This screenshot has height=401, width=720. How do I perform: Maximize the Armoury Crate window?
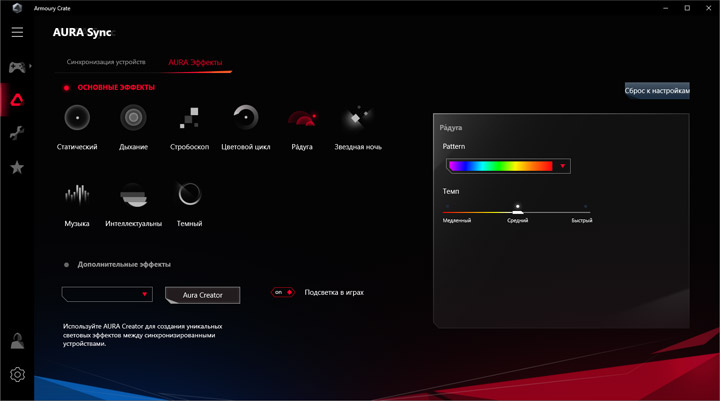tap(687, 8)
